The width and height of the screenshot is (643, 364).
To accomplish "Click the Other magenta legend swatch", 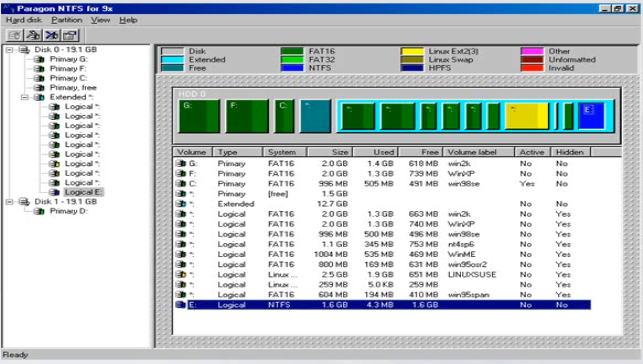I will 532,51.
